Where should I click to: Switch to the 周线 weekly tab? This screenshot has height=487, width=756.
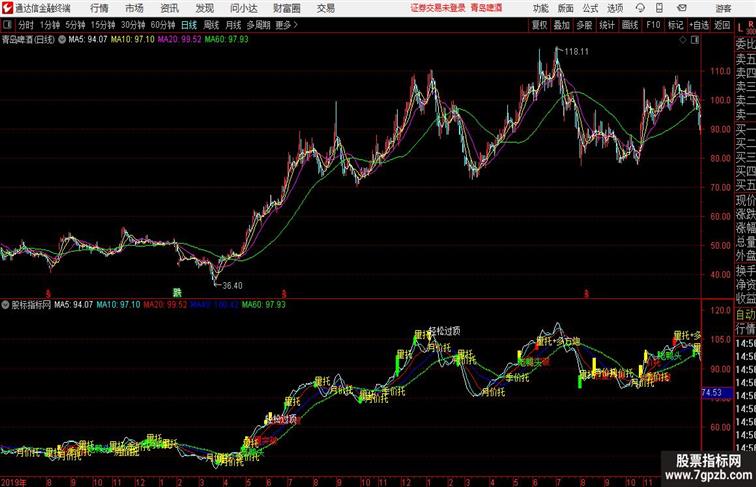click(211, 25)
